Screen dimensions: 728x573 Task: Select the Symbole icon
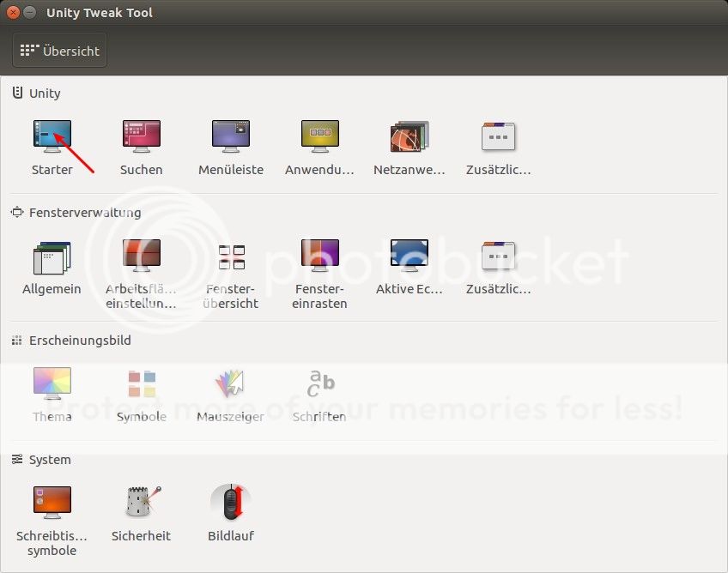tap(141, 384)
